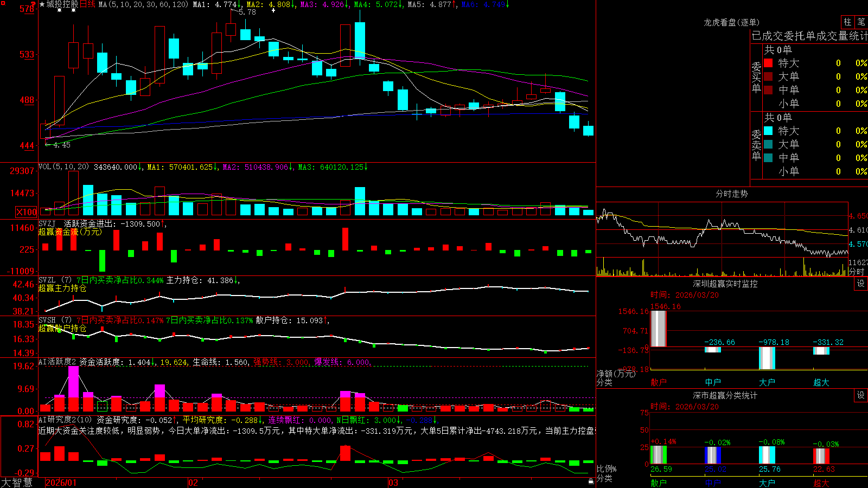This screenshot has height=488, width=868.
Task: Switch to 柱 bar view
Action: coord(847,22)
